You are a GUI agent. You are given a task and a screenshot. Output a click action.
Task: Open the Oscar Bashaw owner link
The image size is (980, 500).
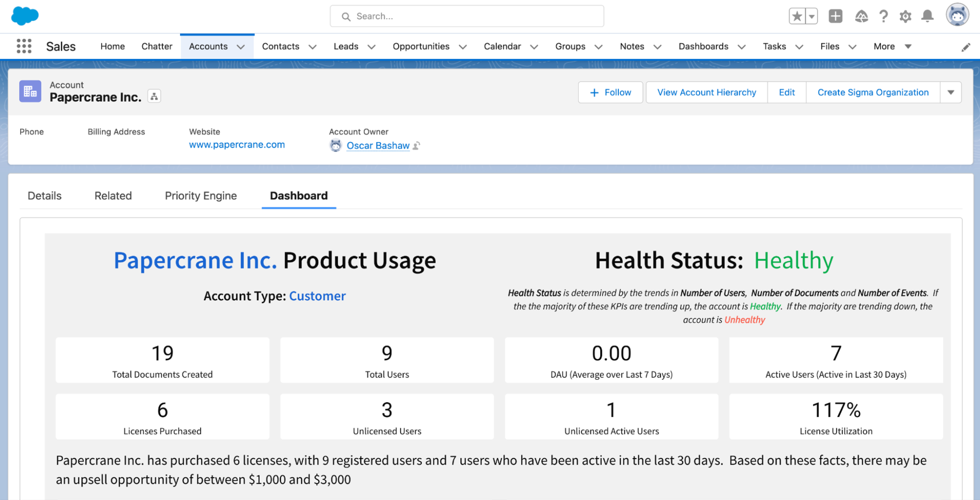(378, 146)
